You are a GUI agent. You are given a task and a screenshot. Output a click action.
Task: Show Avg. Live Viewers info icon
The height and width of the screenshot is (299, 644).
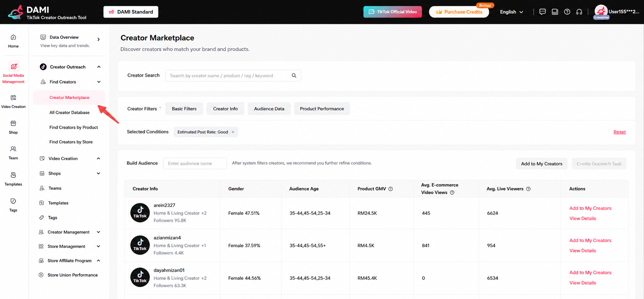528,189
